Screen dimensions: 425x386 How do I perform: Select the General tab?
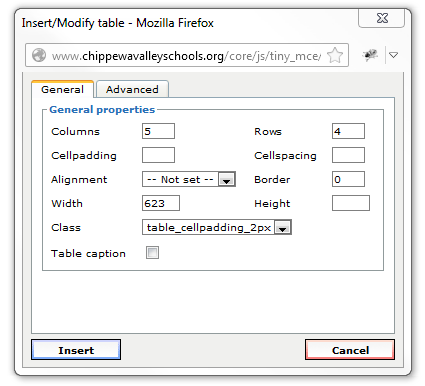point(62,89)
